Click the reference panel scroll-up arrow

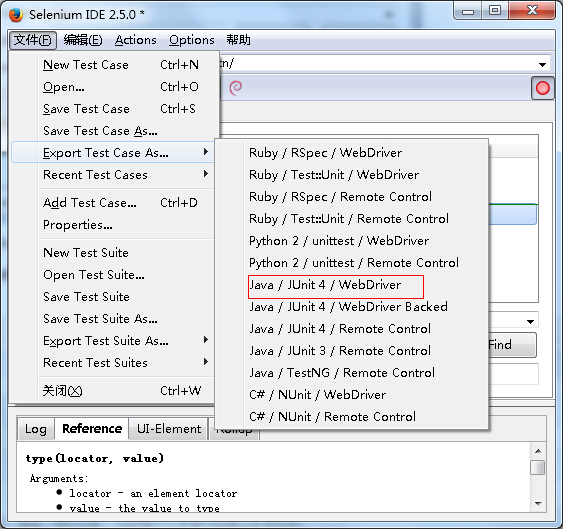click(538, 451)
